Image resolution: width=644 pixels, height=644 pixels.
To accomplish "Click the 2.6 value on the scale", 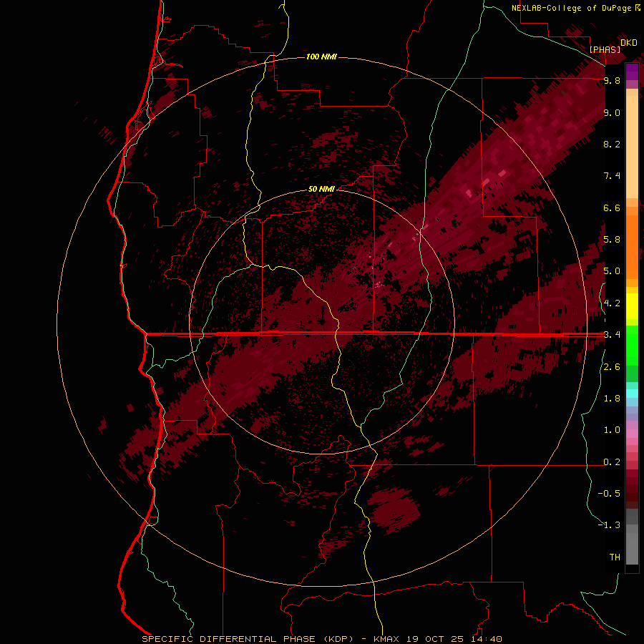I will 612,367.
